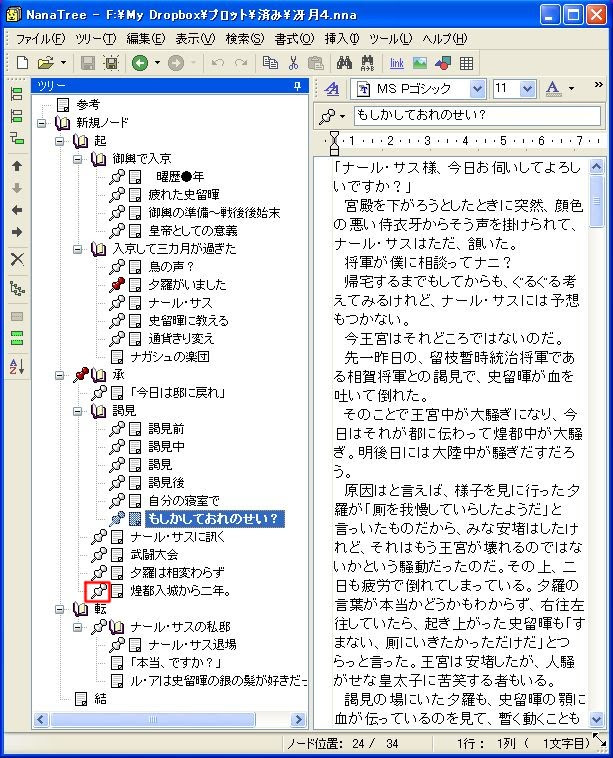Select the 結 tree node
Viewport: 613px width, 758px height.
[x=100, y=699]
